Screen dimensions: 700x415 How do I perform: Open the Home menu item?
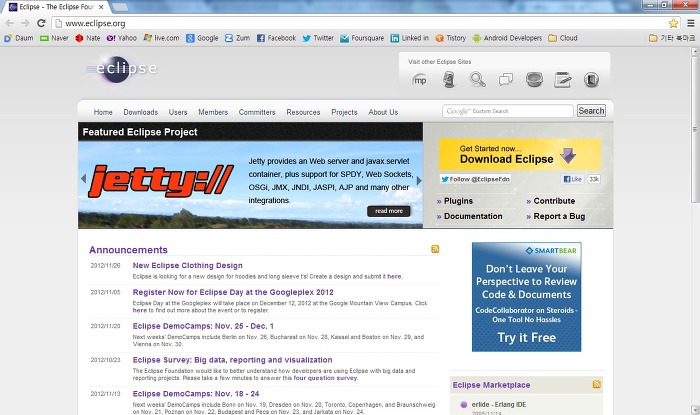click(103, 112)
